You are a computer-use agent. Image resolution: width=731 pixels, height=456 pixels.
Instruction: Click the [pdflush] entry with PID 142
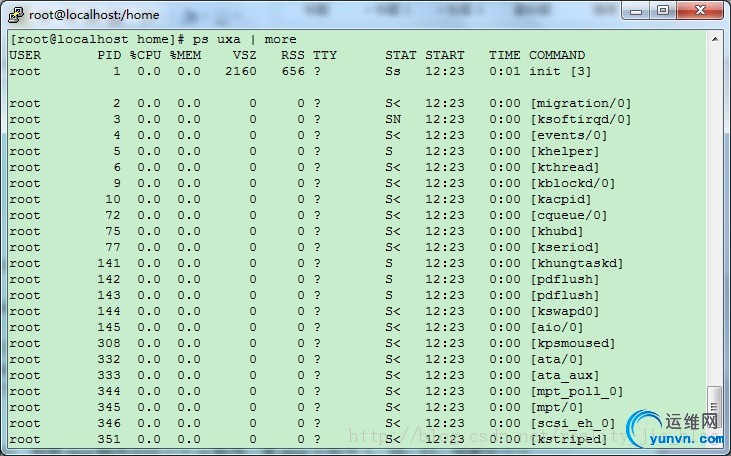565,279
